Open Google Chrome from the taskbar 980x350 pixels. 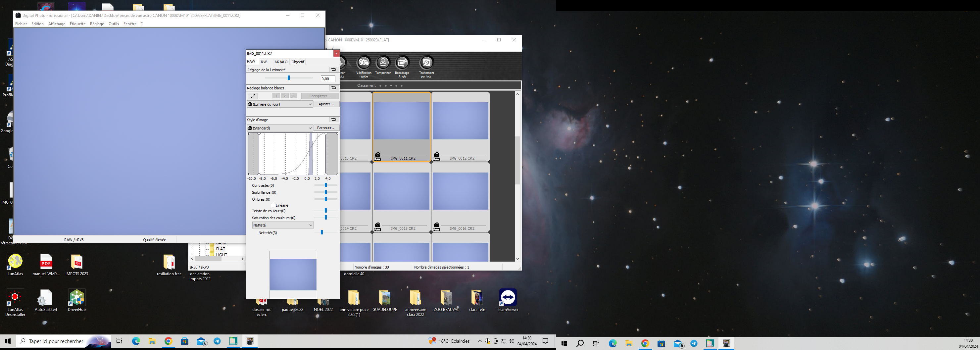(x=169, y=341)
